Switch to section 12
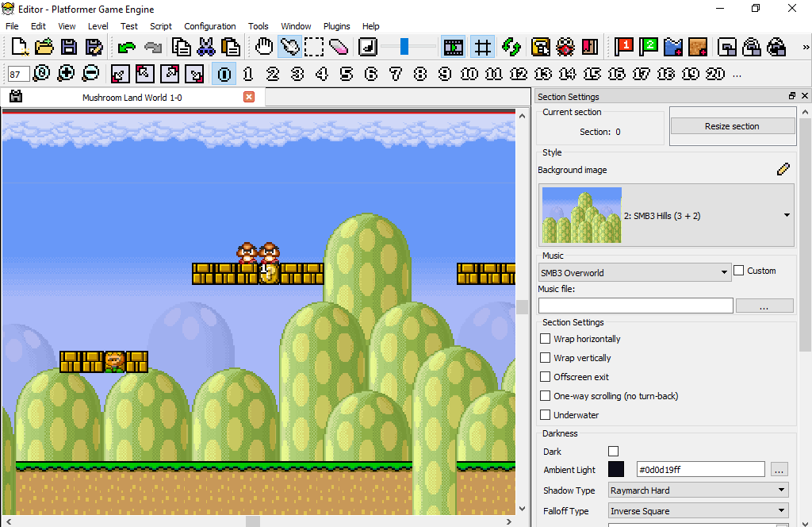Screen dimensions: 812x527 coord(519,74)
